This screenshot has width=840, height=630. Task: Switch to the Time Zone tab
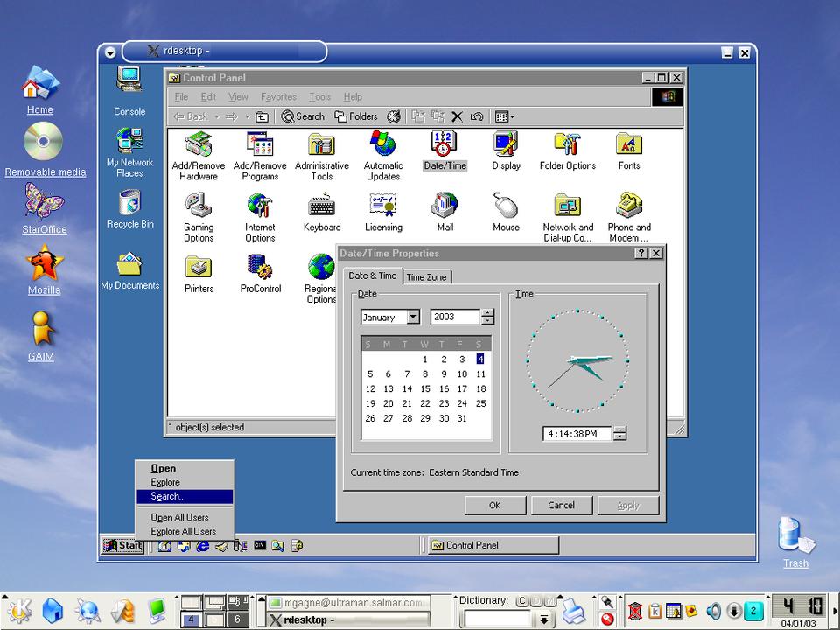[x=426, y=277]
